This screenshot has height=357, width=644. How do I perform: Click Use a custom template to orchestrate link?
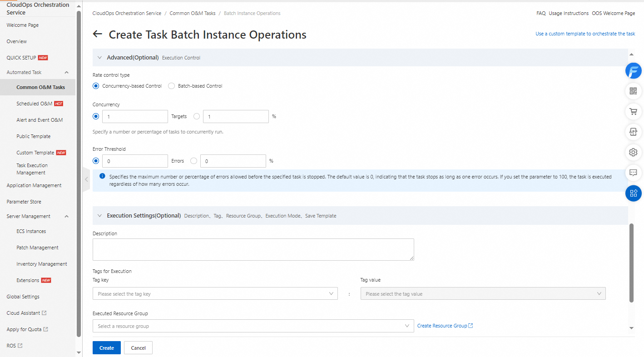point(585,34)
